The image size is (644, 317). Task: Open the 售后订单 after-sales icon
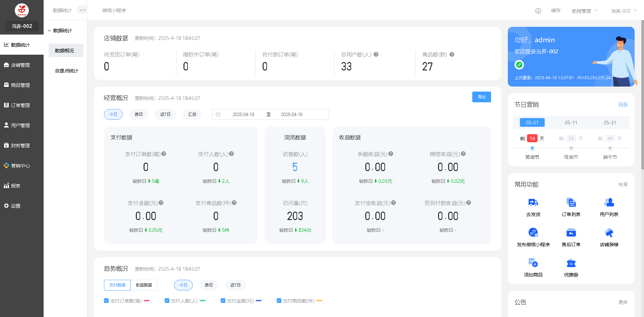coord(571,232)
